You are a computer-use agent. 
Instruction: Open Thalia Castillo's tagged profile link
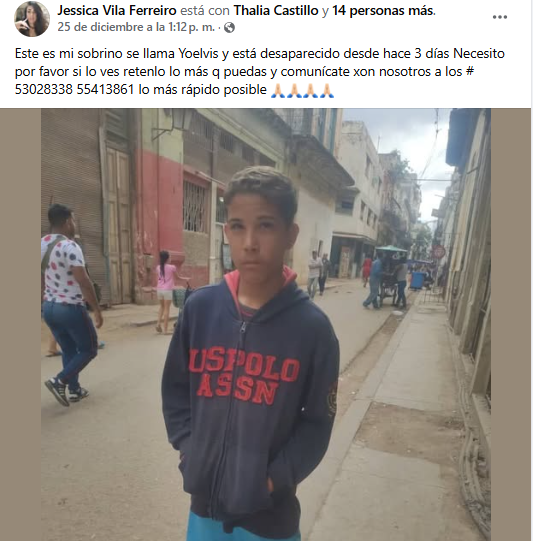276,10
